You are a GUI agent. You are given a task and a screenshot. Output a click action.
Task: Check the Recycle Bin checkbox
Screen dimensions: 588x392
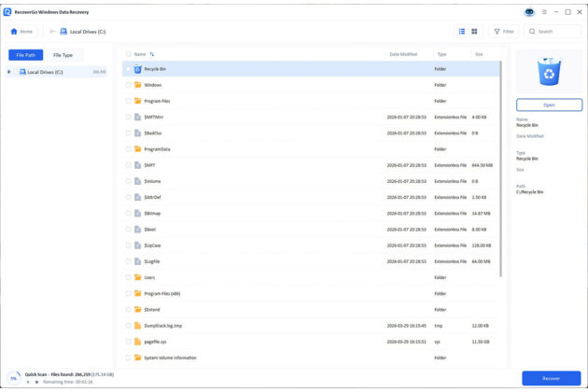coord(129,69)
